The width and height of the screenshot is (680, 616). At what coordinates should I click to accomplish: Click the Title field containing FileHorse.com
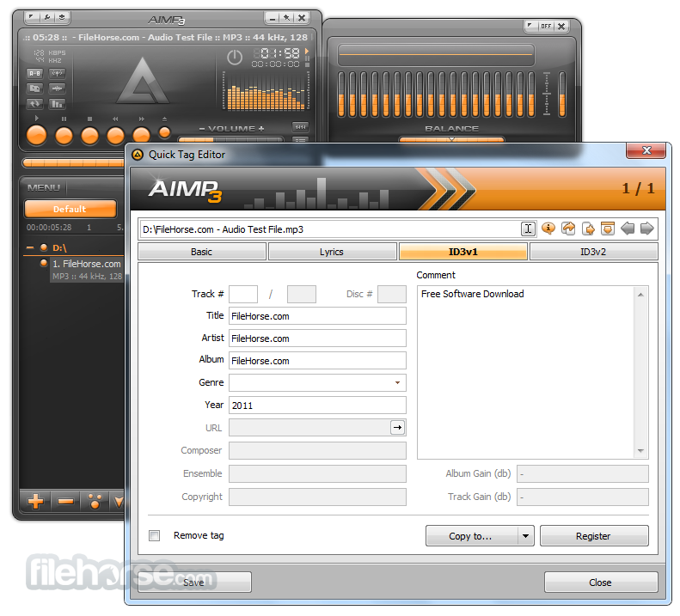(317, 316)
